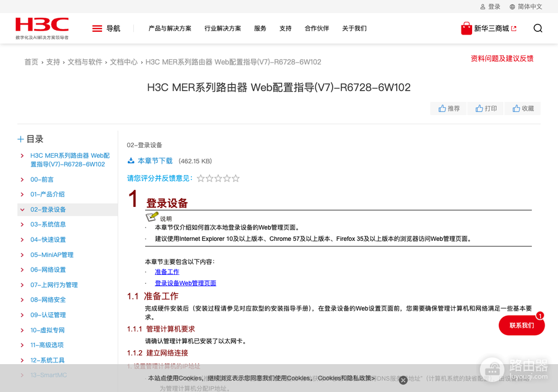Open 11-高级选项 in the contents
This screenshot has height=392, width=558.
click(47, 345)
